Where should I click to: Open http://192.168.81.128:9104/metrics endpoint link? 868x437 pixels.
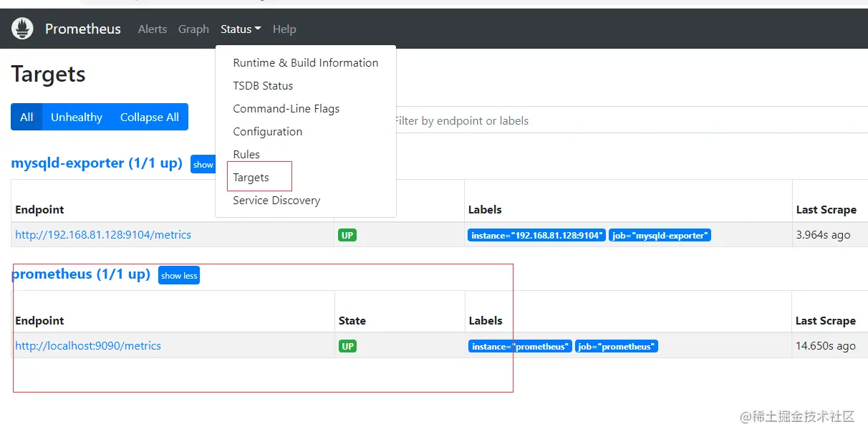(x=103, y=235)
